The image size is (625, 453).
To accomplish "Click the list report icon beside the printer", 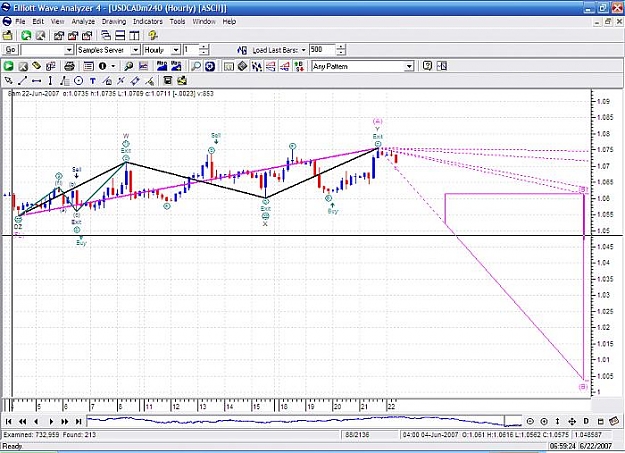I will tap(88, 66).
